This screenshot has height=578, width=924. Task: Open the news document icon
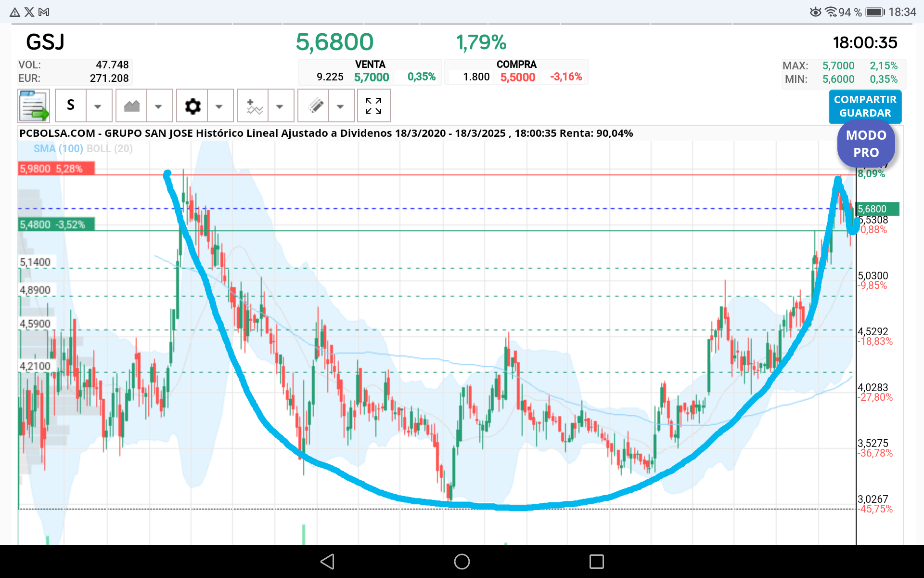pyautogui.click(x=34, y=105)
